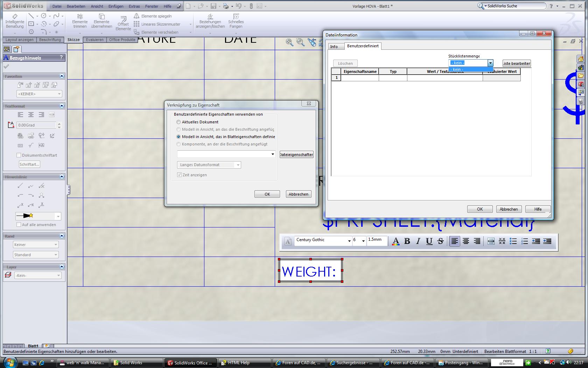Image resolution: width=588 pixels, height=368 pixels.
Task: Click center align icon in Textformat
Action: (x=31, y=115)
